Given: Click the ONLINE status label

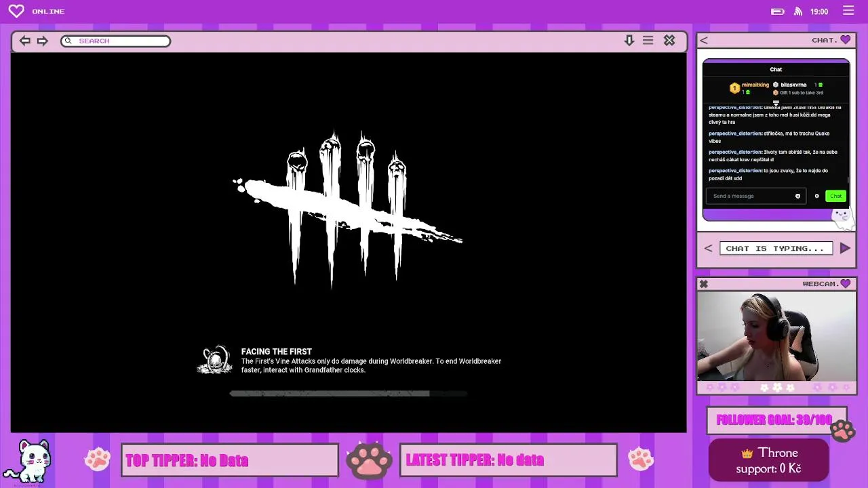Looking at the screenshot, I should point(48,12).
